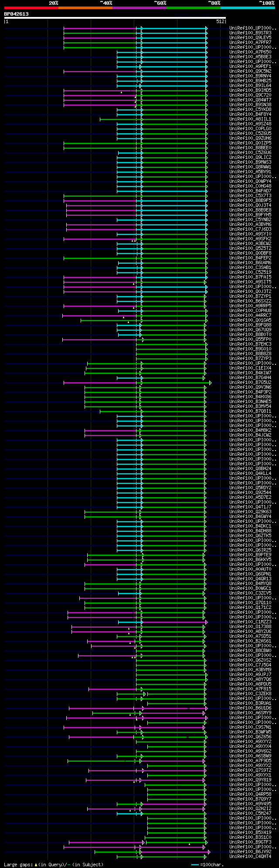Click the hit label UniRef100_B9RNV4

tap(250, 76)
